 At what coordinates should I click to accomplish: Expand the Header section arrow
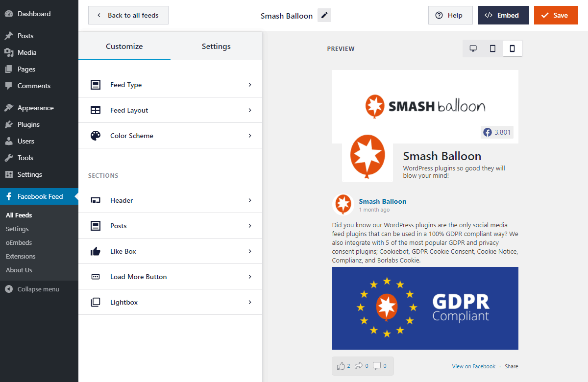click(249, 200)
